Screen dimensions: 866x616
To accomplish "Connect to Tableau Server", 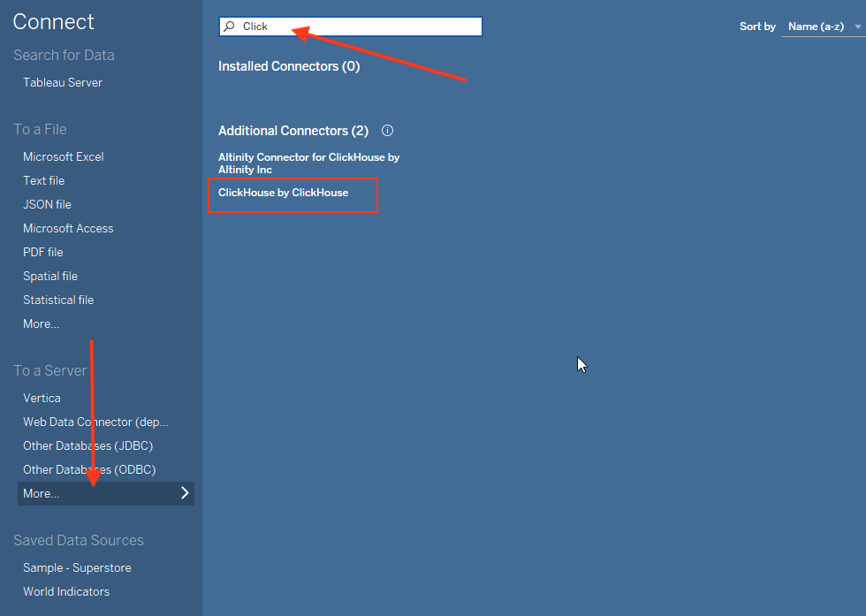I will tap(62, 82).
